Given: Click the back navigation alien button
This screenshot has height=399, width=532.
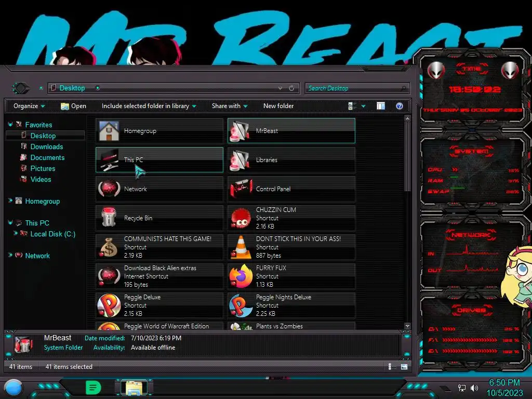Looking at the screenshot, I should coord(21,88).
